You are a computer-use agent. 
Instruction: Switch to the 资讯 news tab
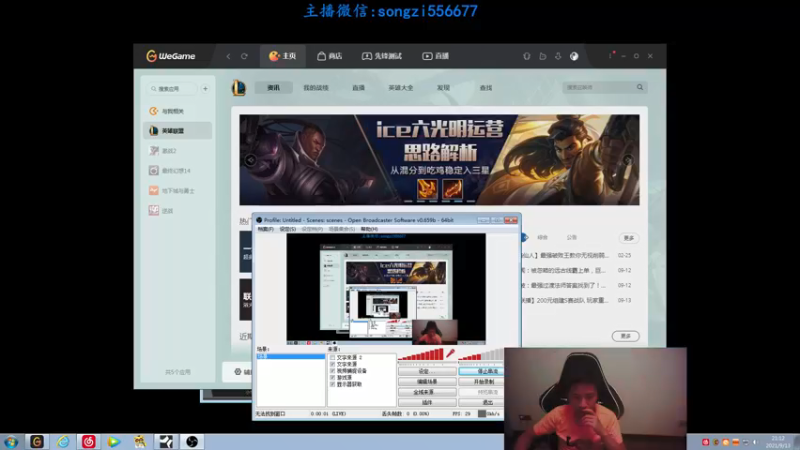coord(273,88)
